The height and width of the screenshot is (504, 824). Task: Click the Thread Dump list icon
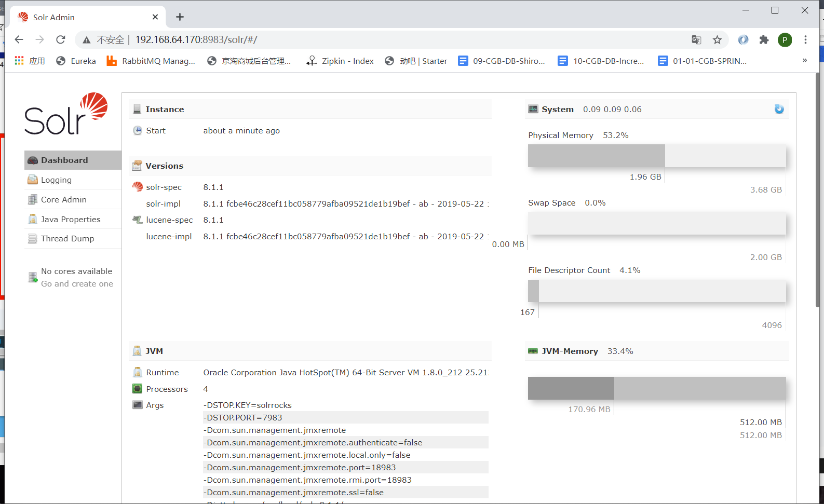point(33,238)
